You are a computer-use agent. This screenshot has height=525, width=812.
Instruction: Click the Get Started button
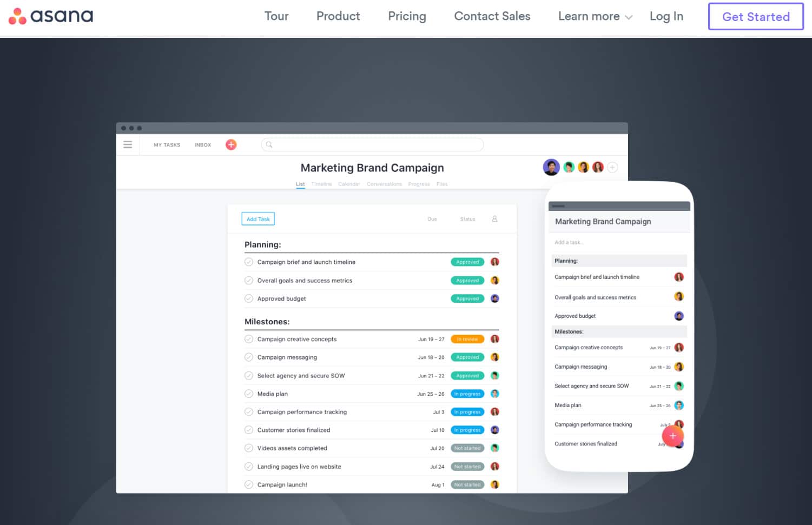pyautogui.click(x=756, y=17)
